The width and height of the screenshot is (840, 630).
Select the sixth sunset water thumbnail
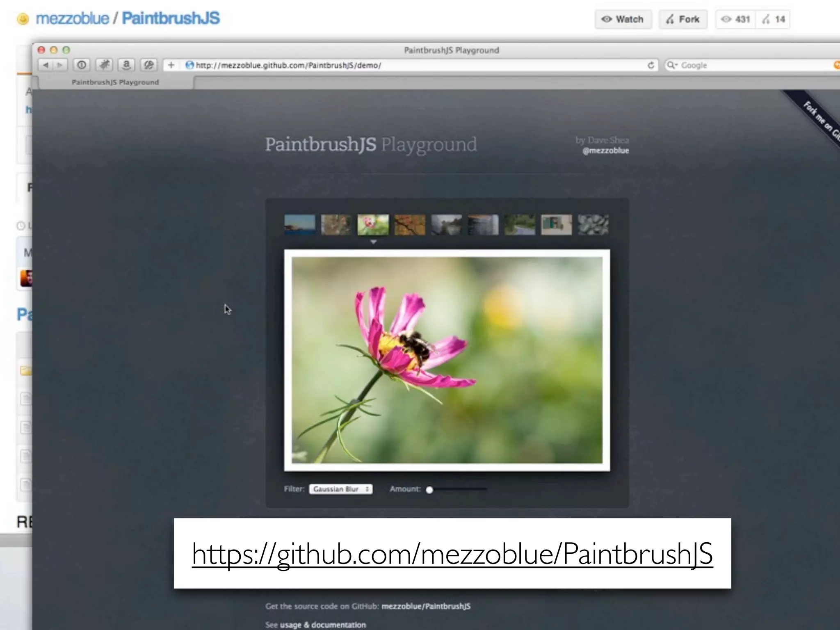(x=483, y=224)
